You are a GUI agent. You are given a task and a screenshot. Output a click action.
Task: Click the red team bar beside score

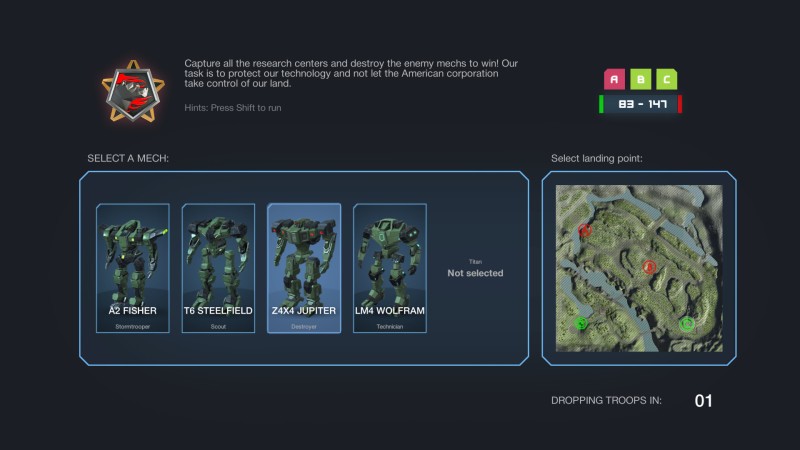[x=680, y=104]
